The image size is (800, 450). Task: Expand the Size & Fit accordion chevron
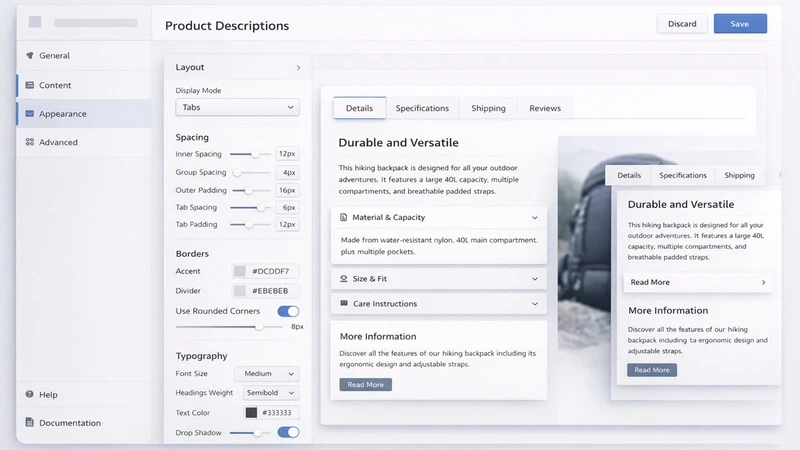click(535, 279)
